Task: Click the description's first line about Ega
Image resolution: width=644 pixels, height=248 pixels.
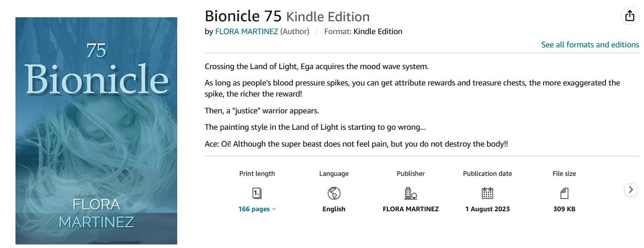Action: point(316,67)
